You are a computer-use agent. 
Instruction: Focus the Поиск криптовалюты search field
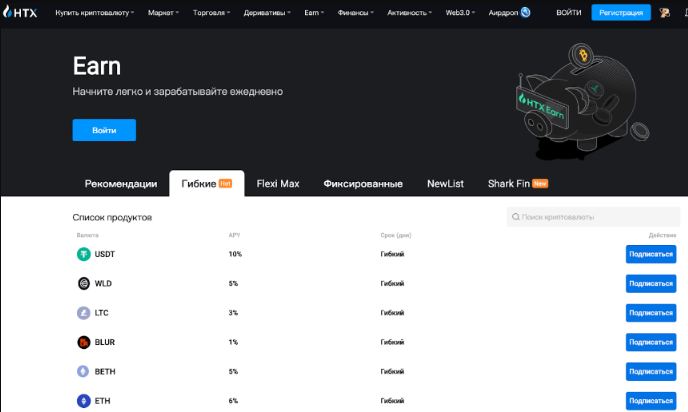click(x=593, y=217)
